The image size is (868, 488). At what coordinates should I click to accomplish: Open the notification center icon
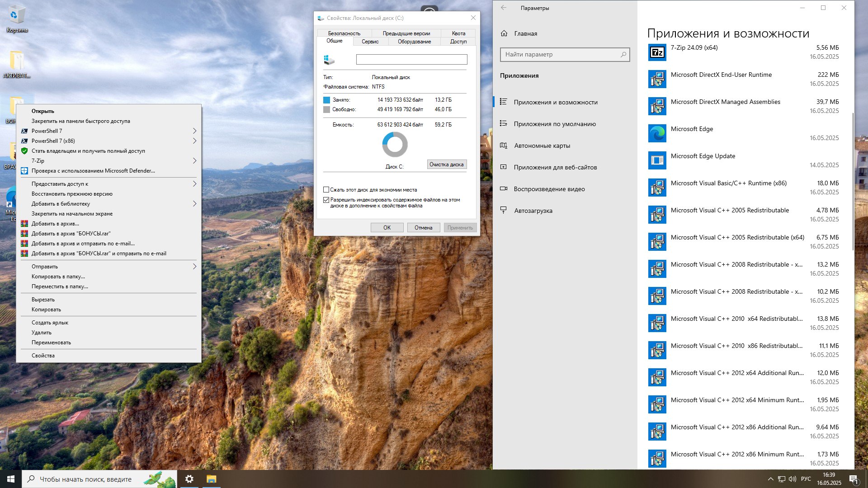[854, 479]
